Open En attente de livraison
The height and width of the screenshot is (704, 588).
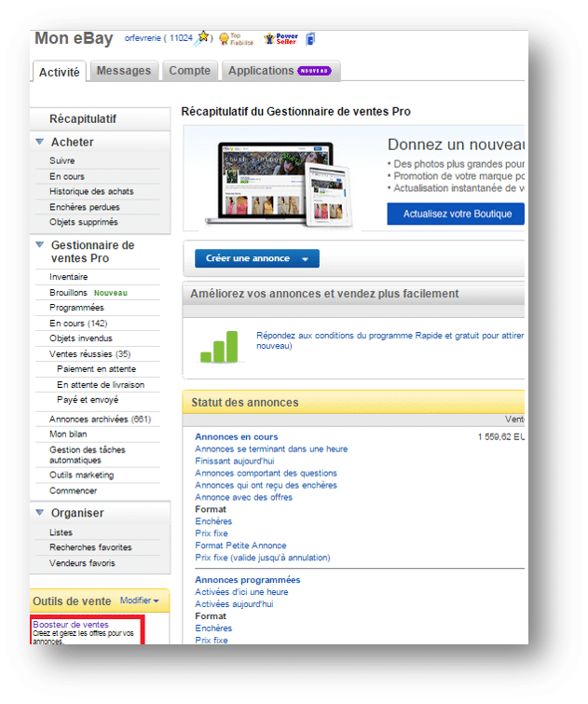pos(101,385)
